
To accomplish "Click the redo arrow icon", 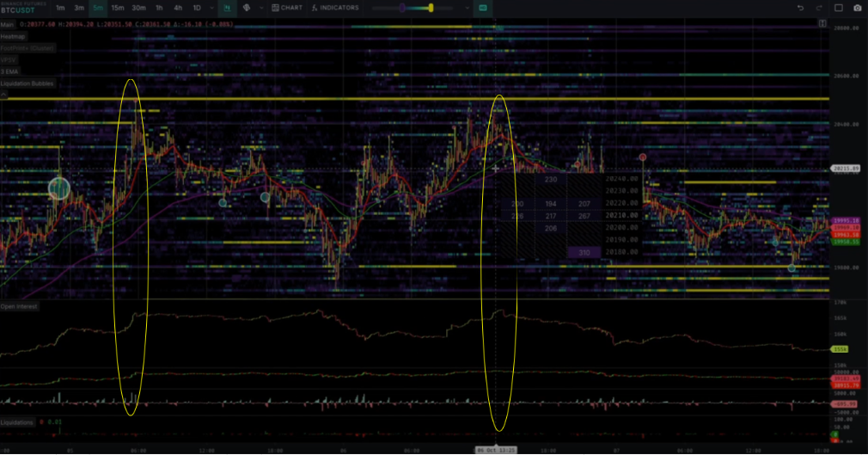I will tap(819, 8).
